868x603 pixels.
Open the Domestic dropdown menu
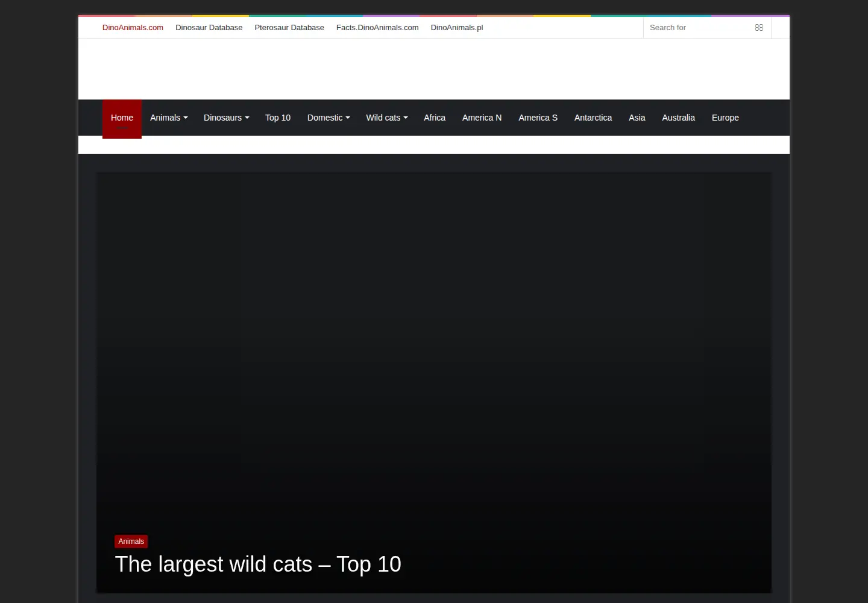pyautogui.click(x=329, y=118)
